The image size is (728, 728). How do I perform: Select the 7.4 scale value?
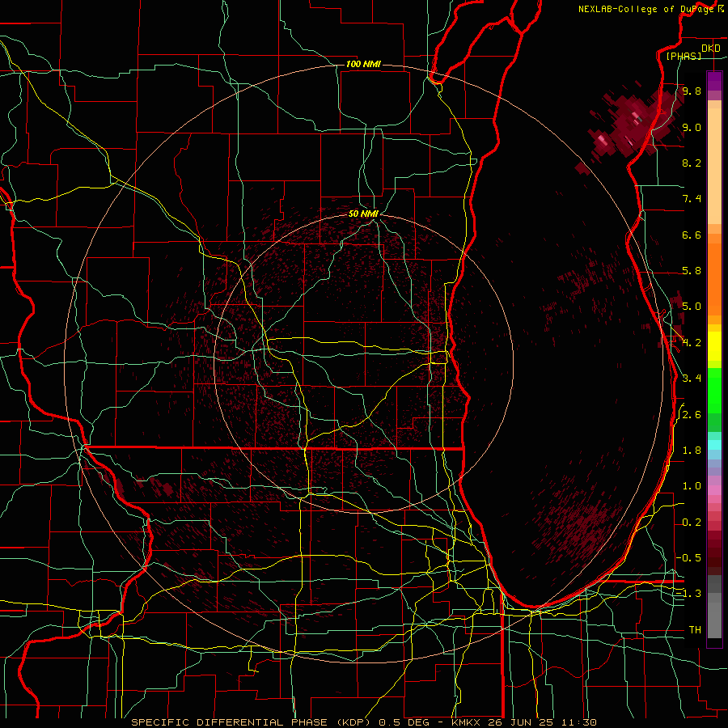pos(692,199)
